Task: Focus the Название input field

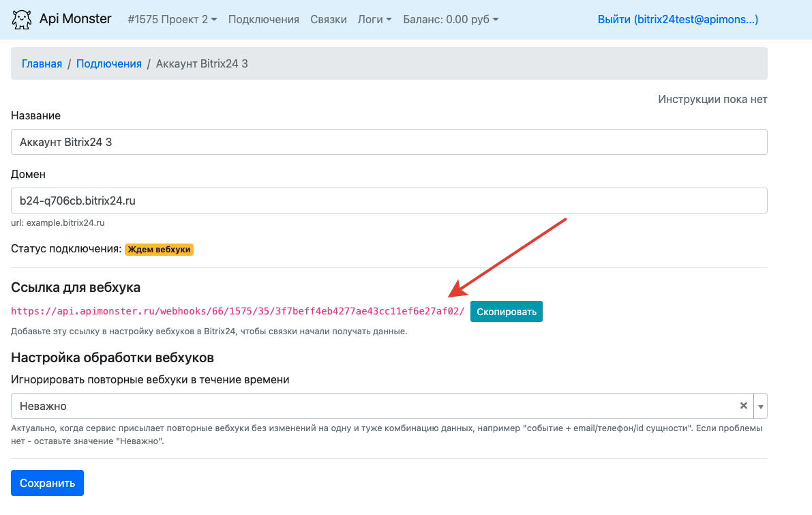Action: pos(389,142)
